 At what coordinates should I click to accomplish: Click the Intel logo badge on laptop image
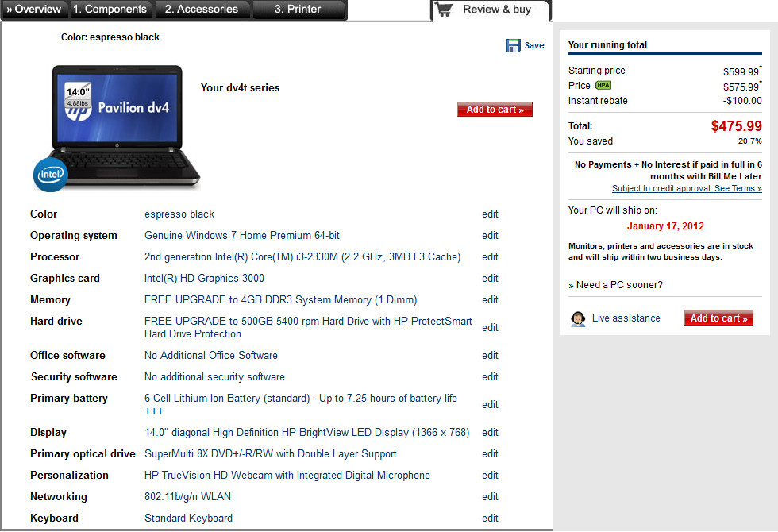tap(51, 175)
